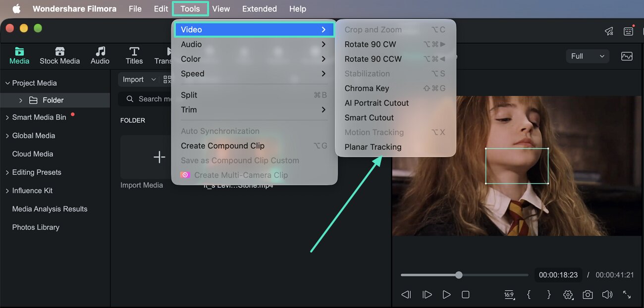
Task: Open the keyboard shortcuts icon with red dot
Action: 628,31
